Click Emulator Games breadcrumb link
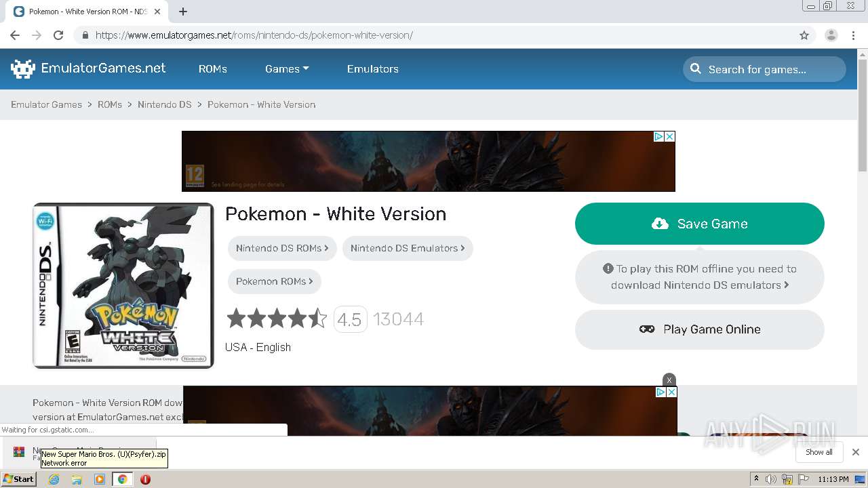This screenshot has width=868, height=488. [46, 104]
